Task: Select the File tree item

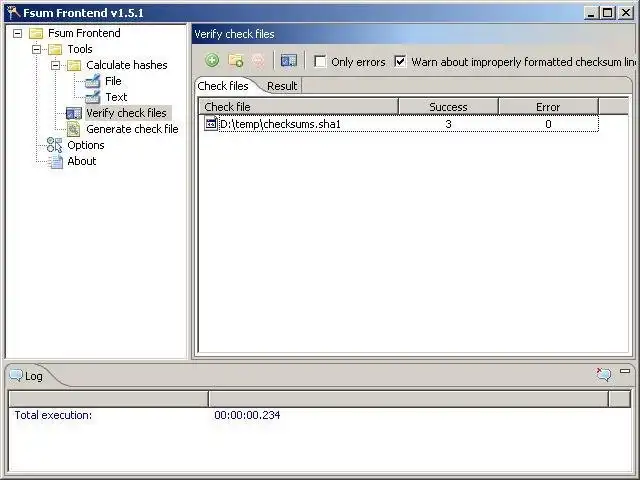Action: 113,81
